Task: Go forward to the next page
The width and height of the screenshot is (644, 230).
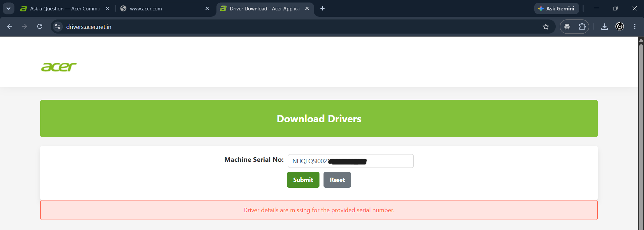Action: 24,27
